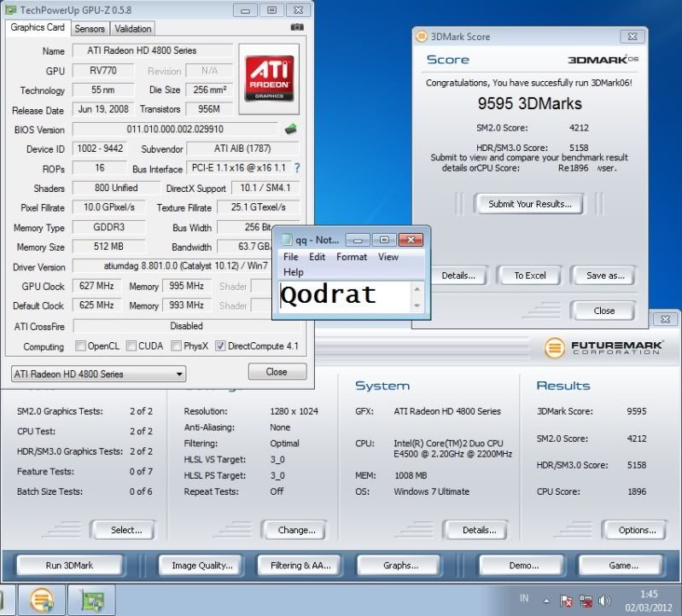Image resolution: width=682 pixels, height=616 pixels.
Task: Open Notepad Edit menu
Action: 317,257
